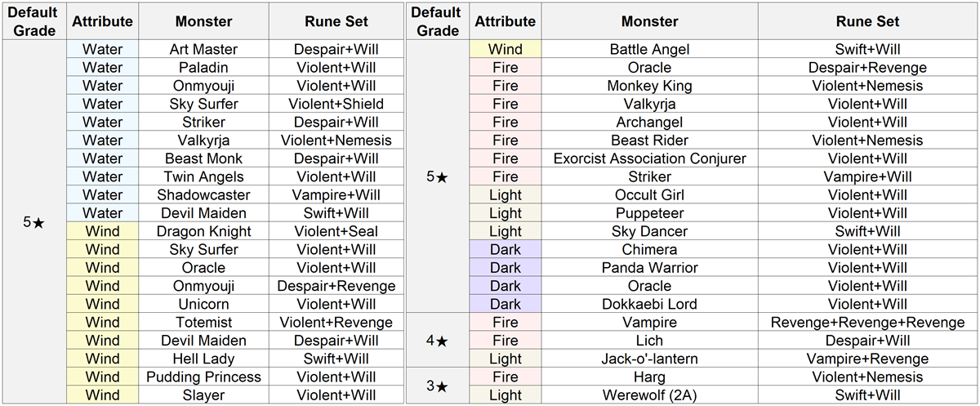Viewport: 980px width, 406px height.
Task: Click the 3★ default grade cell
Action: click(x=439, y=386)
